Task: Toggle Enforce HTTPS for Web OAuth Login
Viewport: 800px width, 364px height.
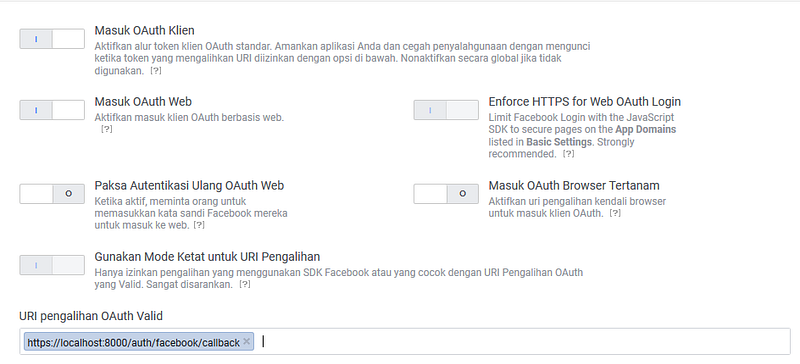Action: point(446,110)
